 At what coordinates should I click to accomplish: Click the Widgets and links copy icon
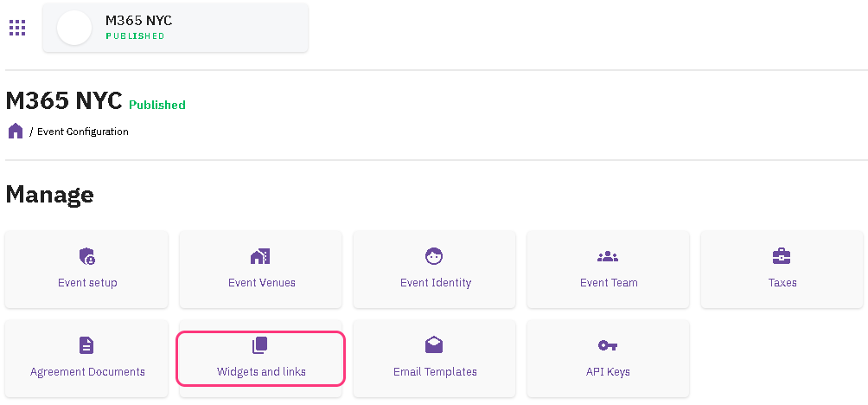coord(260,345)
